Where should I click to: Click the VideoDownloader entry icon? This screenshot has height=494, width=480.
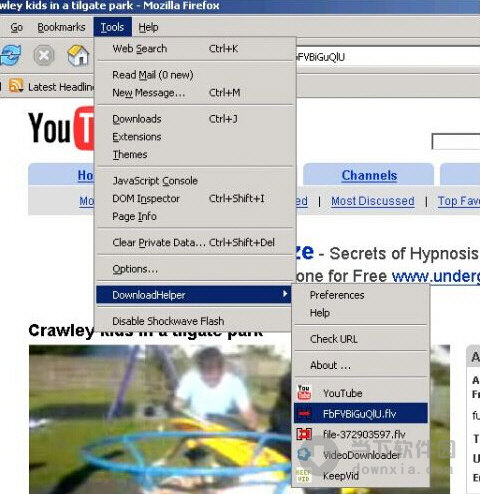click(x=304, y=454)
